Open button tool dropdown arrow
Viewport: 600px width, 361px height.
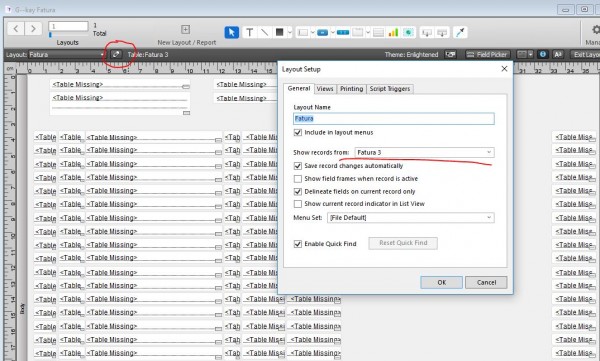click(333, 33)
